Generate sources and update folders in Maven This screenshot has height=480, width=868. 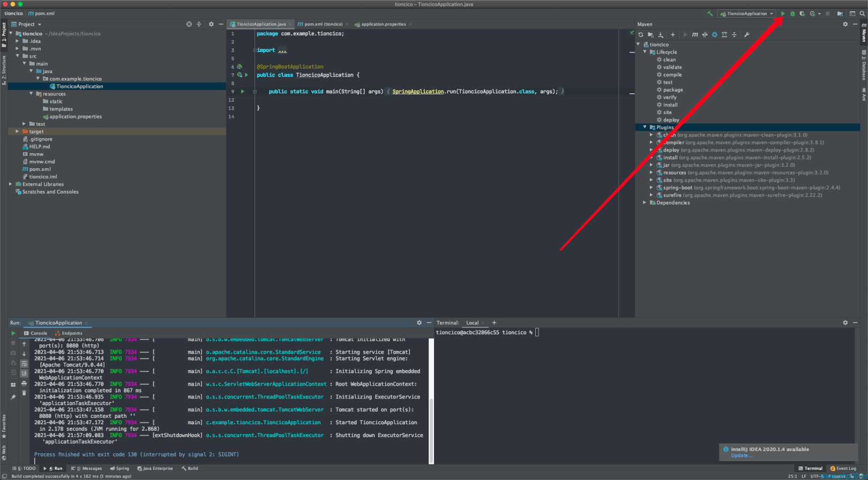click(650, 34)
